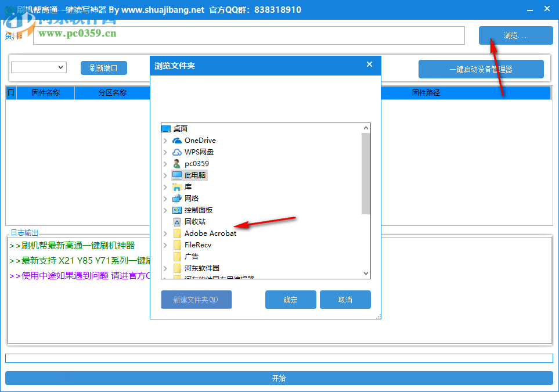Click the folder tree scroll down arrow
The width and height of the screenshot is (559, 392).
pyautogui.click(x=366, y=274)
